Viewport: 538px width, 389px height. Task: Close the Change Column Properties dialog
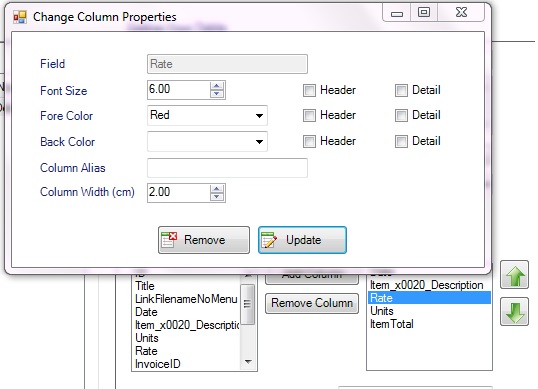coord(461,13)
